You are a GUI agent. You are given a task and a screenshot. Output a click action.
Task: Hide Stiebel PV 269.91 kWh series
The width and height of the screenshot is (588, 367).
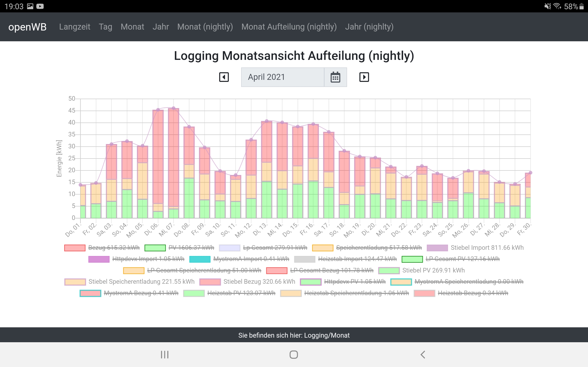[x=433, y=270]
